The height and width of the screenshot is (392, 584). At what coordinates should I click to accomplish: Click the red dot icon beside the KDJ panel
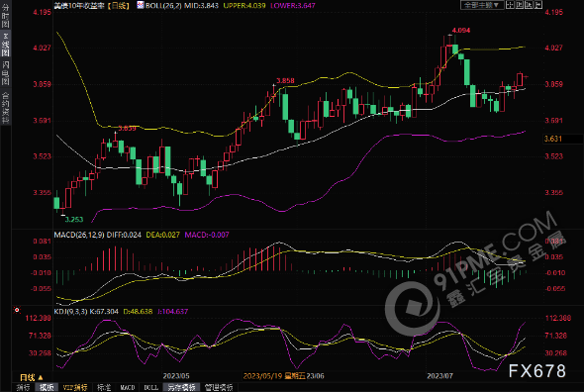point(17,310)
